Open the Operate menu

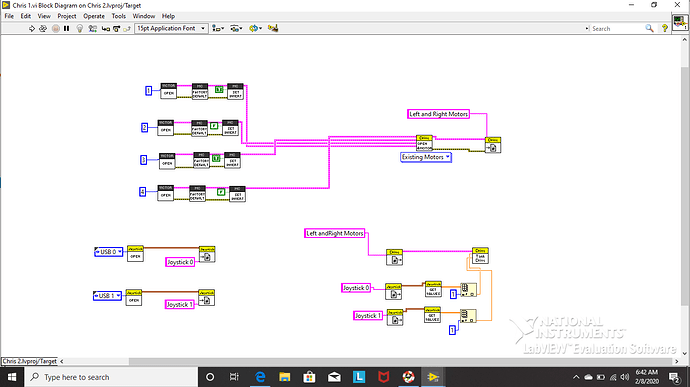pyautogui.click(x=94, y=16)
